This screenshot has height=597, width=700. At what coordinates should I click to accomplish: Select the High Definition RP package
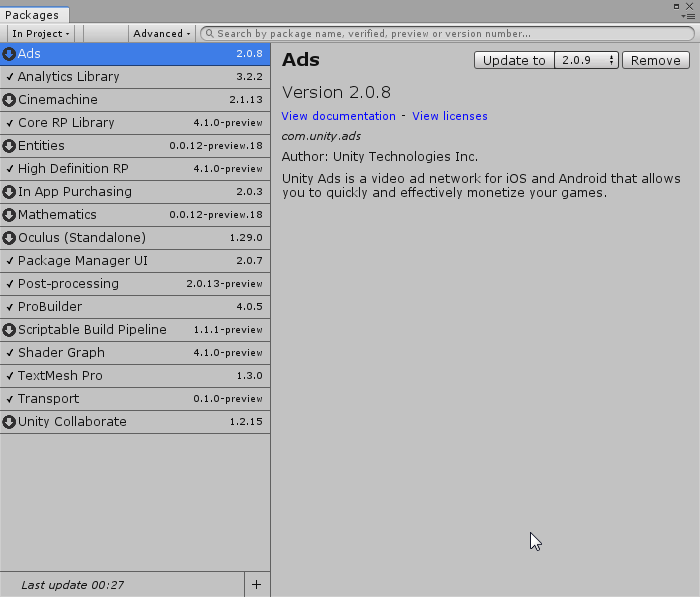click(135, 169)
